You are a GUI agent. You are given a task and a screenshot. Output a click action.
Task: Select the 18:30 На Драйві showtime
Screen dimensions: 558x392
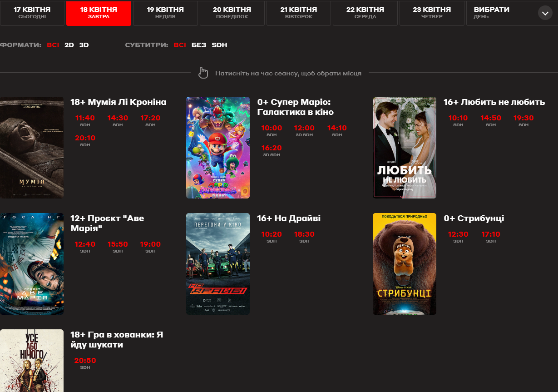[304, 235]
